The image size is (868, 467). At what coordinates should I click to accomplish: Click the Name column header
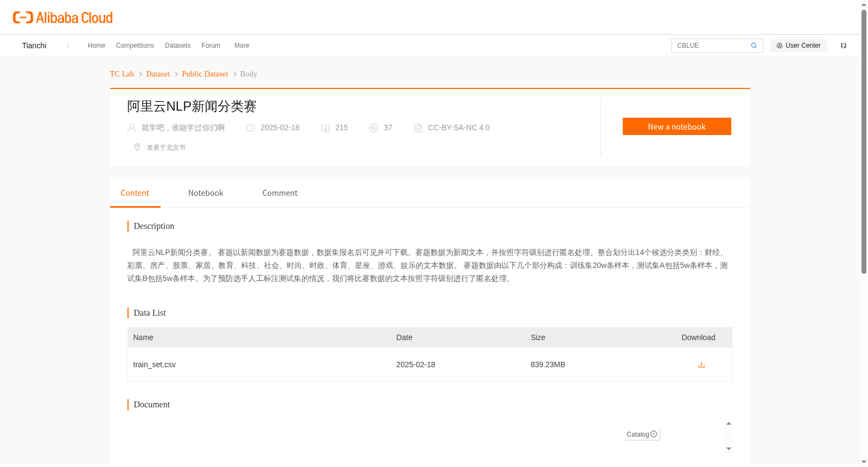point(143,337)
